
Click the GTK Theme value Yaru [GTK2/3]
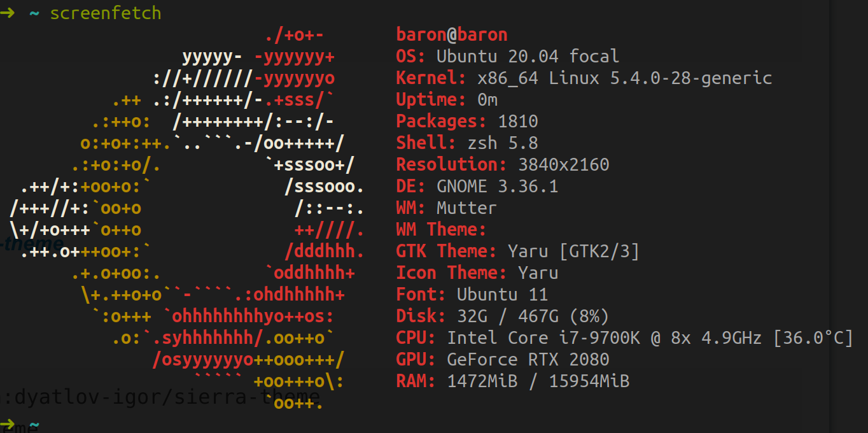click(574, 252)
